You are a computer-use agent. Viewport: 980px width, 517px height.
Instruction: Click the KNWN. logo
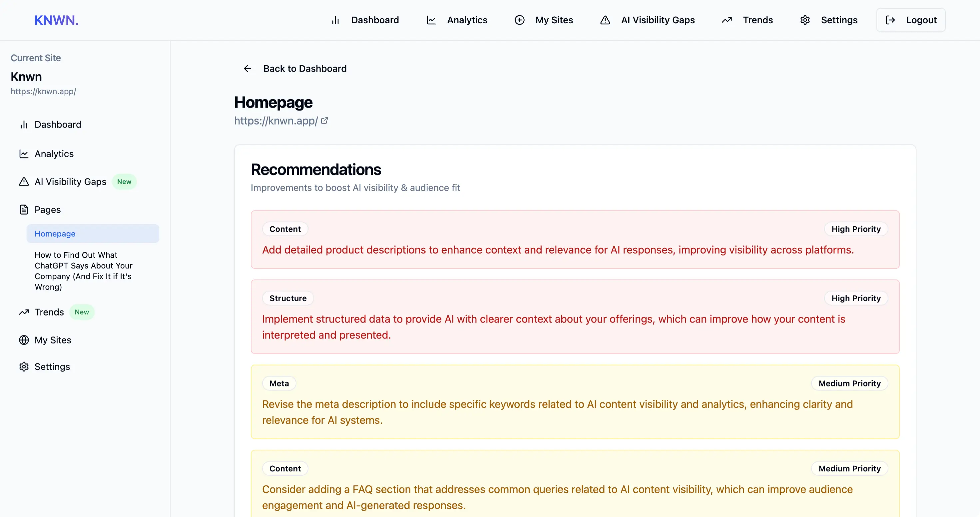pos(56,20)
